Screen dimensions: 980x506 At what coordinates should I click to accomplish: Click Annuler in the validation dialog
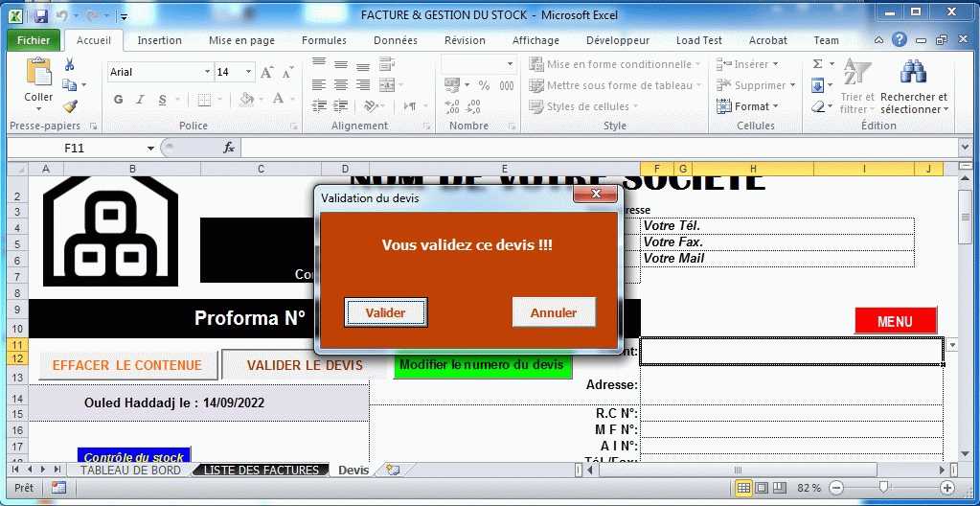[554, 312]
